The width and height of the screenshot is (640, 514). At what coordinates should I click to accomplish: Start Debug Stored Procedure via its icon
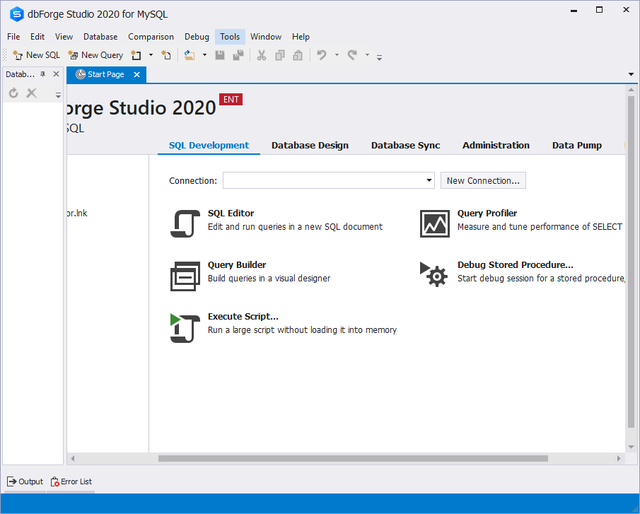pos(434,274)
